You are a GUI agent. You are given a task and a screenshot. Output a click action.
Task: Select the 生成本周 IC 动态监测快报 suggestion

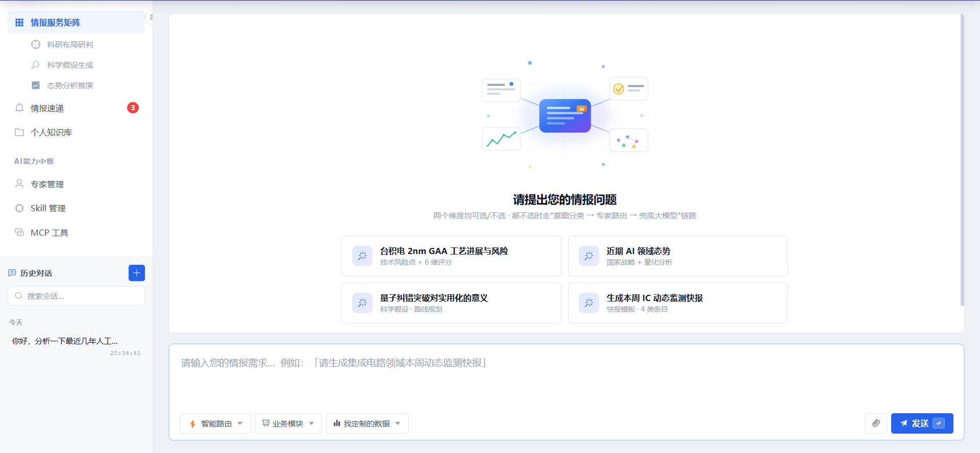678,303
